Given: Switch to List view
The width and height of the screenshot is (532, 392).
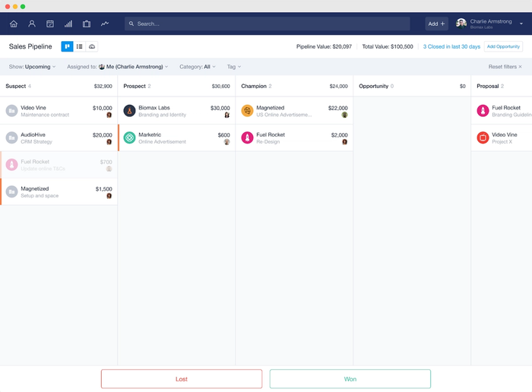Looking at the screenshot, I should (x=79, y=46).
